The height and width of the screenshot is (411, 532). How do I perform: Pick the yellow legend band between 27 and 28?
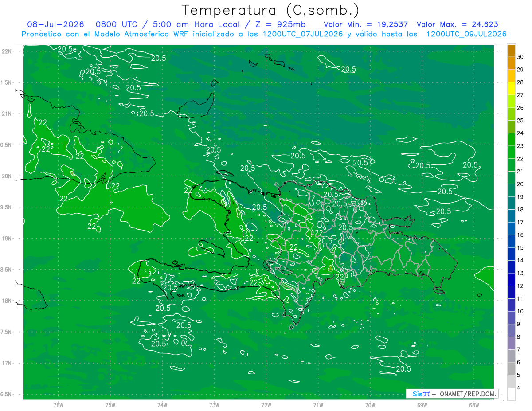point(511,89)
